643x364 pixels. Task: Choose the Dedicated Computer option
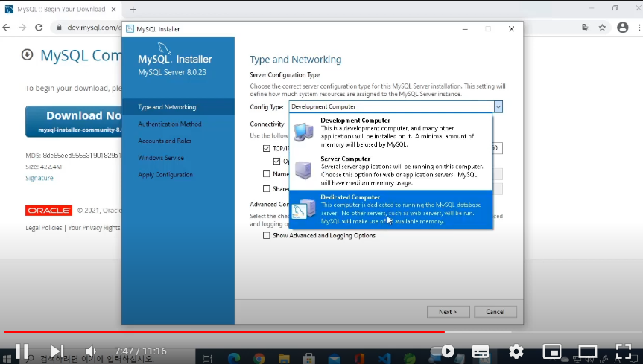pos(391,209)
